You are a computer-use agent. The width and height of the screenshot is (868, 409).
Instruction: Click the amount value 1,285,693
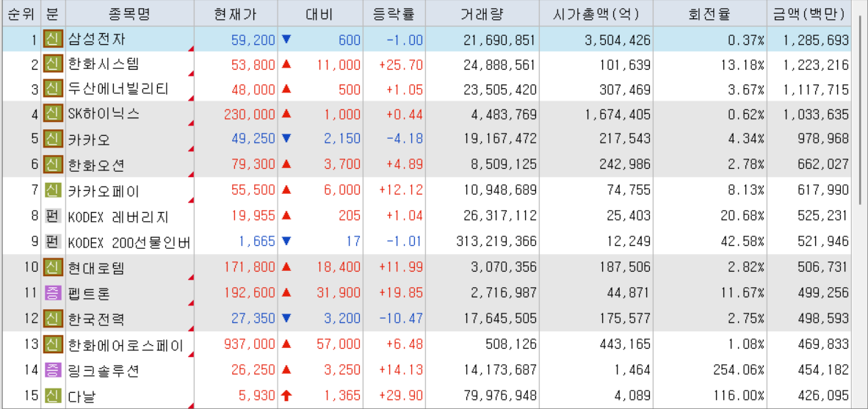click(816, 40)
